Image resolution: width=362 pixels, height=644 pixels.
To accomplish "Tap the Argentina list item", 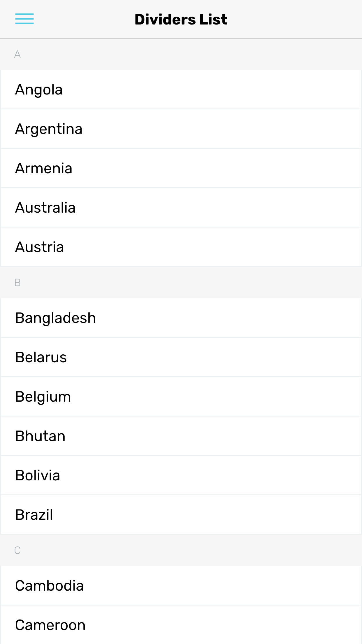I will click(181, 129).
